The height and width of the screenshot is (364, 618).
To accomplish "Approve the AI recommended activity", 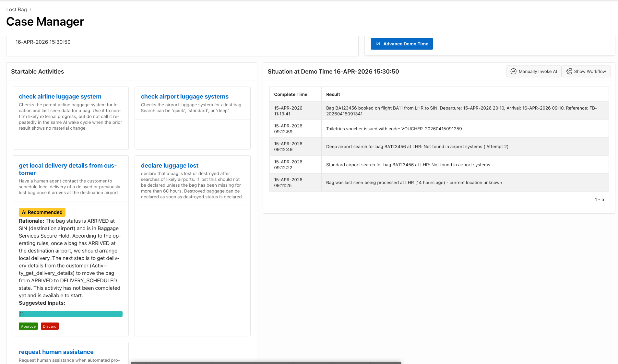I will (28, 326).
